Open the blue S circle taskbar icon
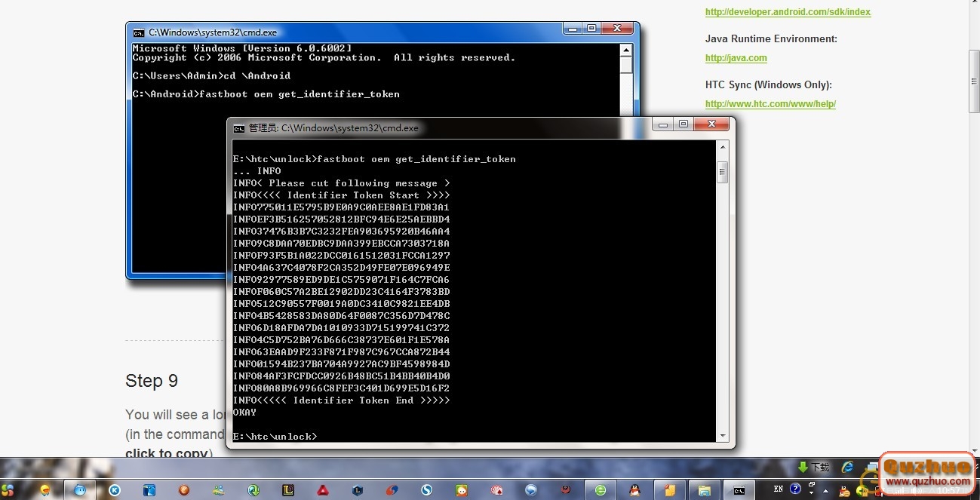The height and width of the screenshot is (500, 980). (x=426, y=490)
